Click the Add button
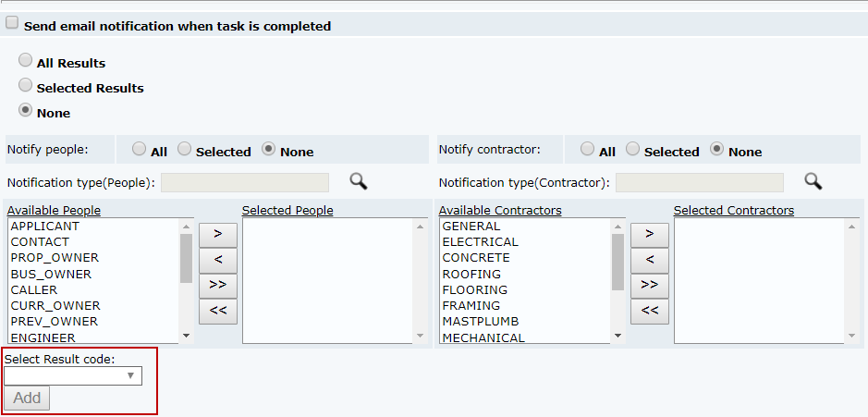This screenshot has height=417, width=868. point(27,398)
